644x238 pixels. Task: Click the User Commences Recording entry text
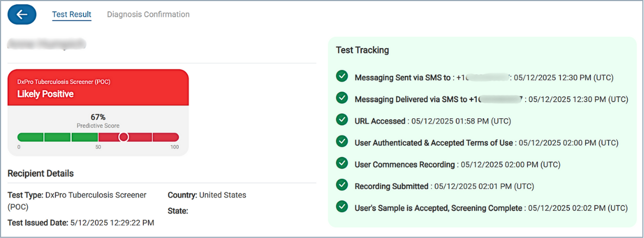click(457, 165)
